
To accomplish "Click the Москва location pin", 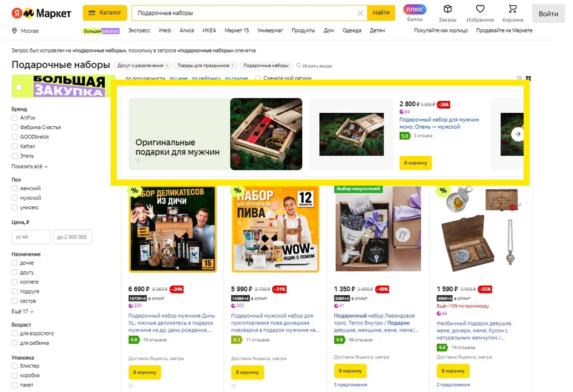I will click(14, 31).
